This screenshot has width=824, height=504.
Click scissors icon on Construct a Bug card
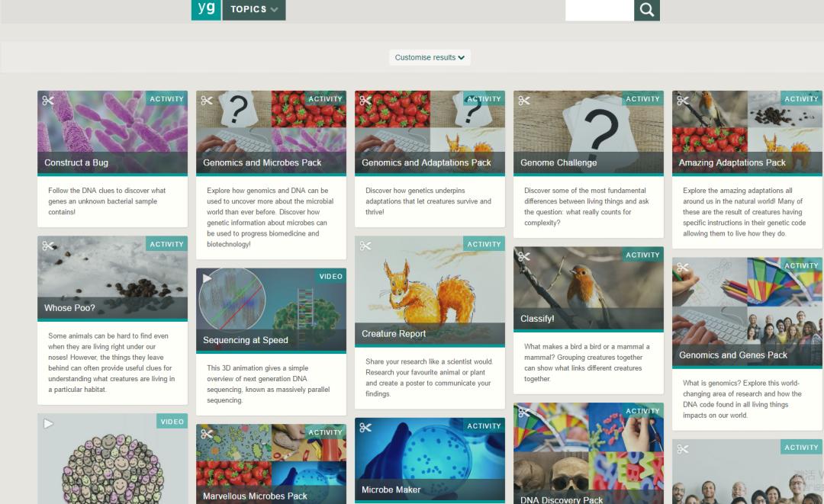(x=48, y=101)
